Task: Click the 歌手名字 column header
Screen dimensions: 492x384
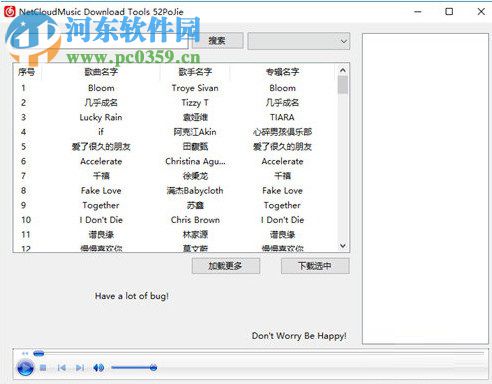Action: (x=195, y=72)
